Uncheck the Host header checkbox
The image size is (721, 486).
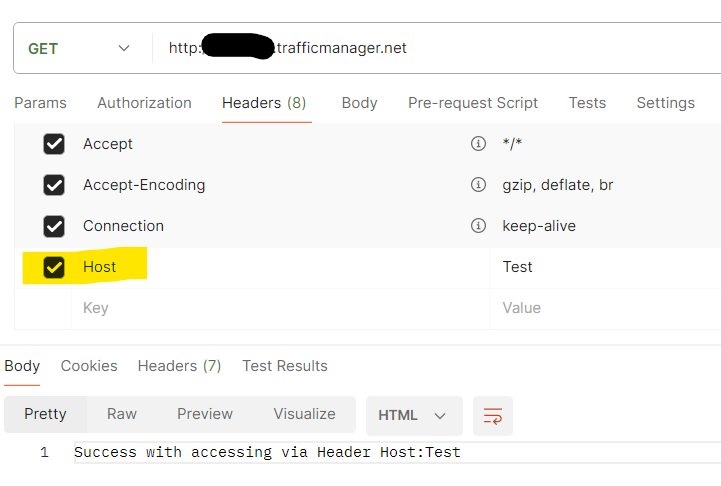tap(54, 267)
